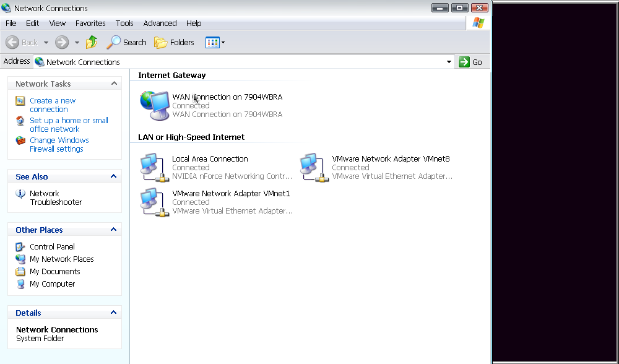Select the Local Area Connection label
Screen dimensions: 619x364
tap(210, 158)
